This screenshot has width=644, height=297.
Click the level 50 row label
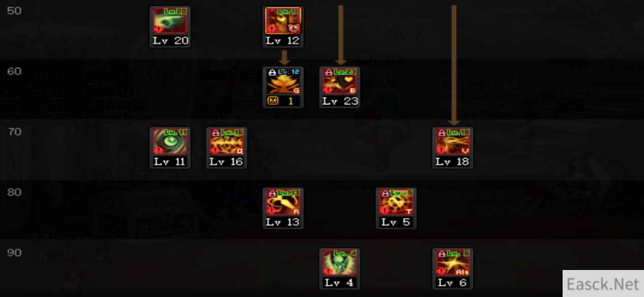tap(14, 11)
